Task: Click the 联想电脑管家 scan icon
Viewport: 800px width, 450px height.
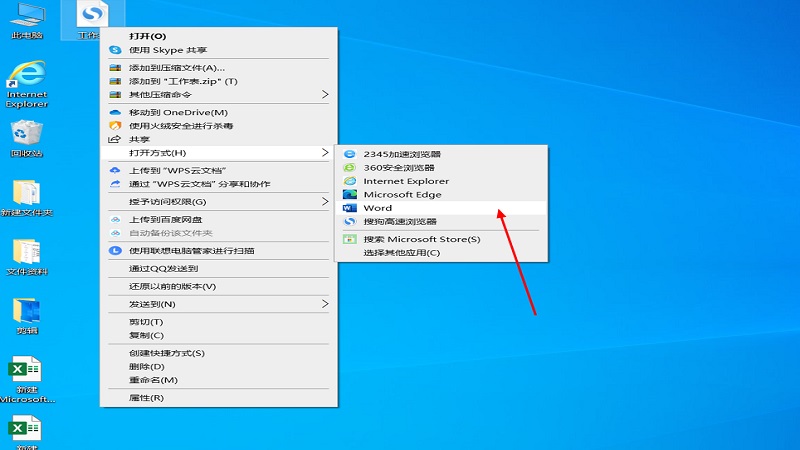Action: tap(115, 251)
